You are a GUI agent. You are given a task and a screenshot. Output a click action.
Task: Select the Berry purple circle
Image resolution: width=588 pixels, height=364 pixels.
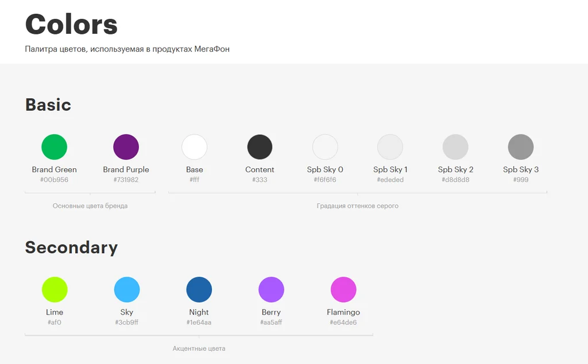(271, 289)
